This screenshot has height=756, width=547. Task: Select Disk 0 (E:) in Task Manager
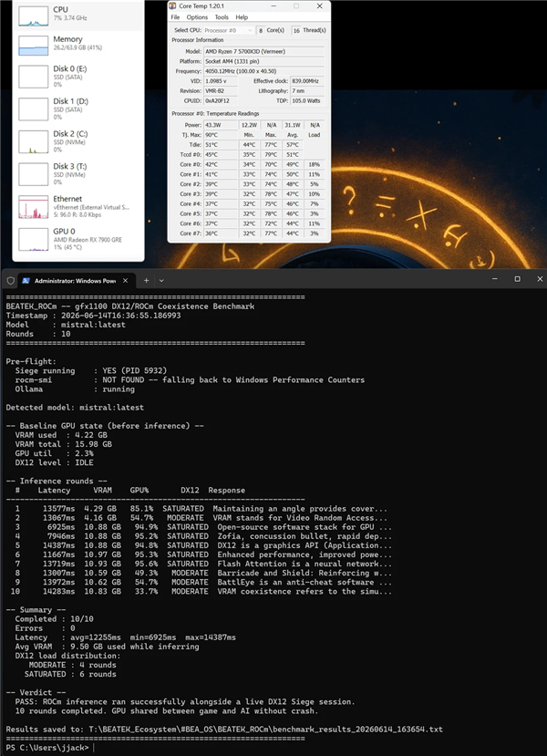click(x=78, y=77)
